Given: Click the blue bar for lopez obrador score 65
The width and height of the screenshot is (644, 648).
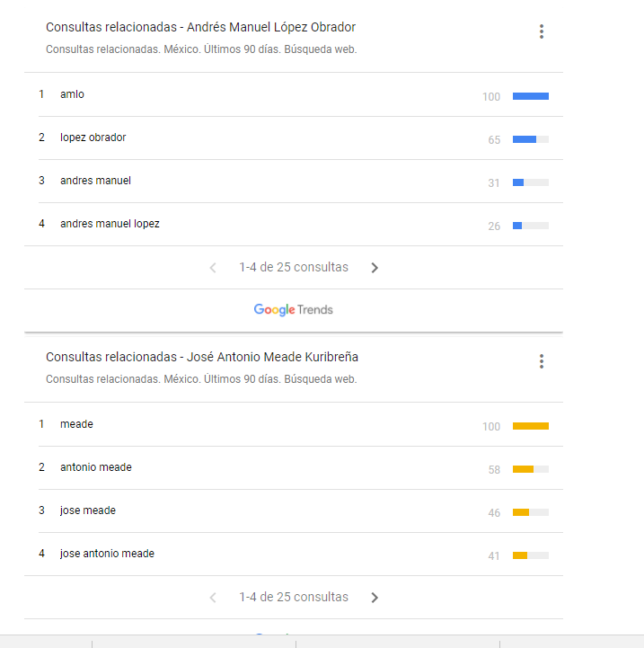Looking at the screenshot, I should point(525,139).
